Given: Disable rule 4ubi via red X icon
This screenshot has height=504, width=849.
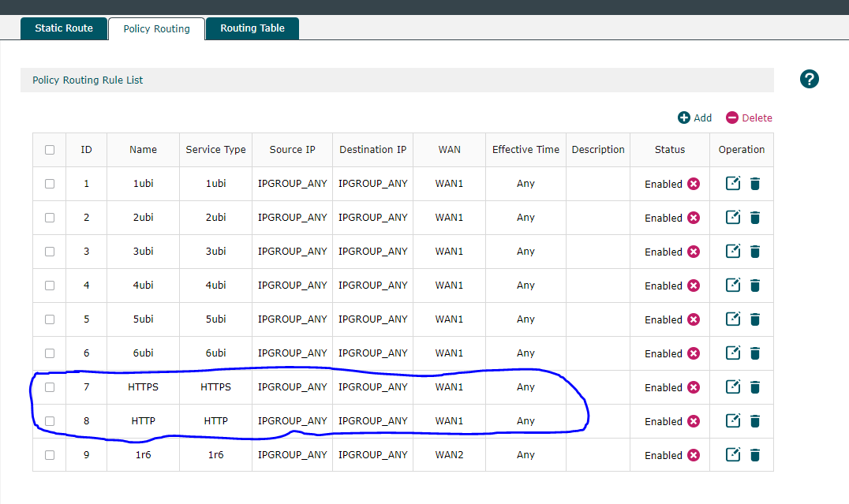Looking at the screenshot, I should 693,286.
